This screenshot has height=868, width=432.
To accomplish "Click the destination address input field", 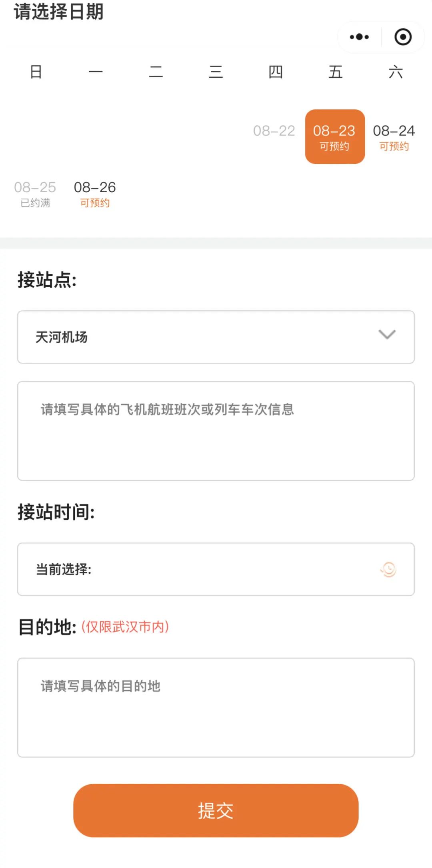I will point(216,707).
